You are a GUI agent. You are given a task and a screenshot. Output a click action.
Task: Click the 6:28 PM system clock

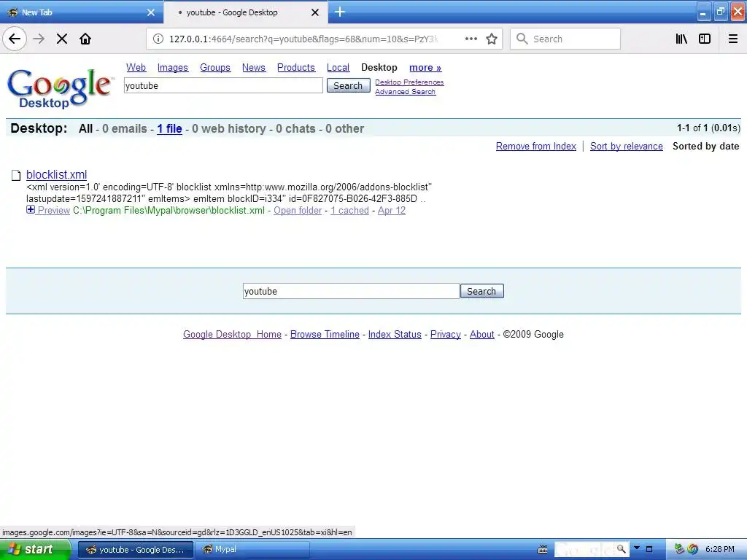point(719,550)
